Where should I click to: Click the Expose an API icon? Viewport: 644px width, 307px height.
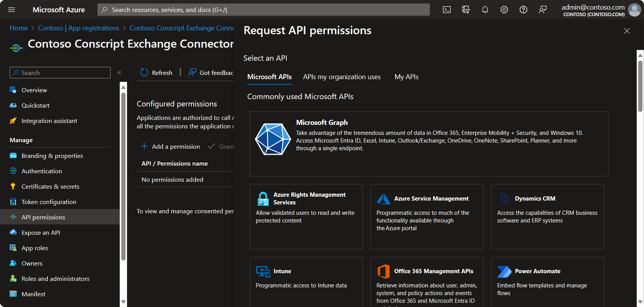coord(13,232)
